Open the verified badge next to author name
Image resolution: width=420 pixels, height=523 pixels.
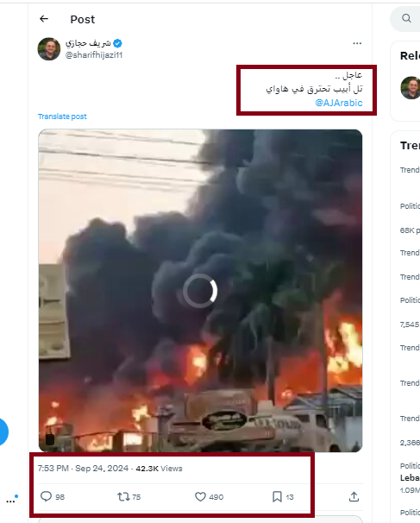point(117,43)
